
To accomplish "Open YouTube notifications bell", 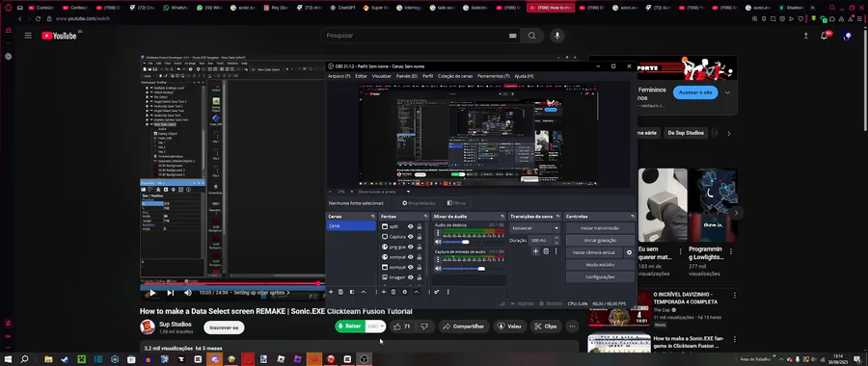I will click(x=824, y=36).
